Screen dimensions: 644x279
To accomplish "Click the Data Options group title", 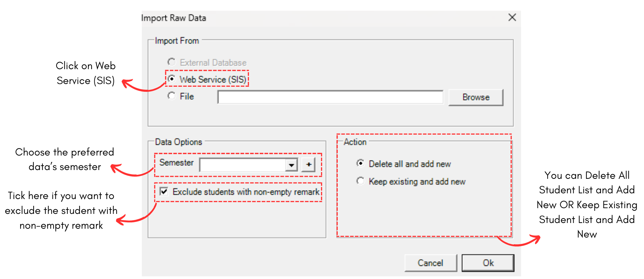I will (178, 142).
